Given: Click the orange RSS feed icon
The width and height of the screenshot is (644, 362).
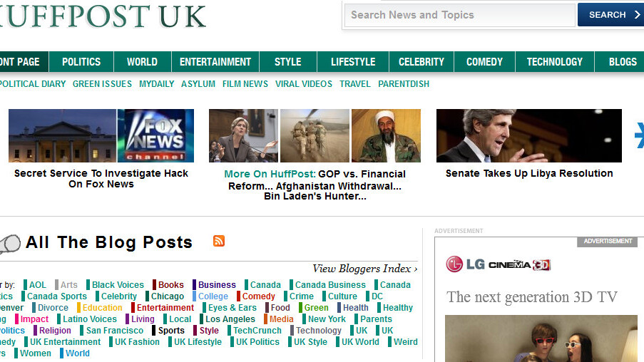Looking at the screenshot, I should [x=219, y=241].
